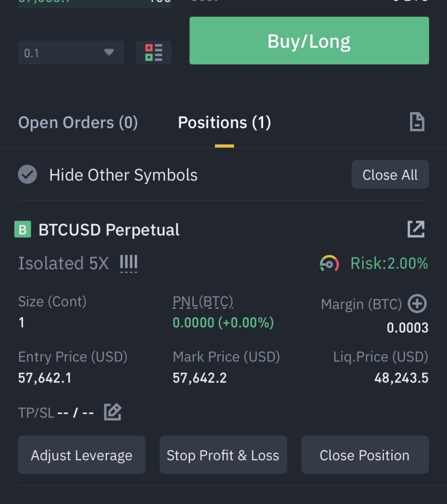
Task: Tap the ADL bars indicator icon
Action: tap(128, 263)
